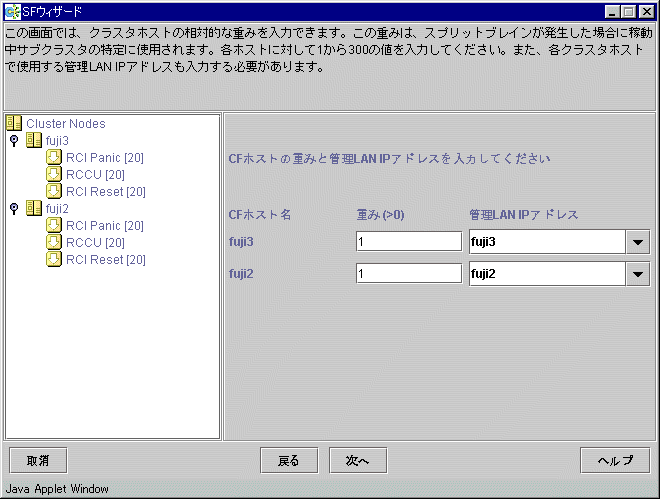Click the 次へ (Next) button
The image size is (660, 499).
pos(358,461)
